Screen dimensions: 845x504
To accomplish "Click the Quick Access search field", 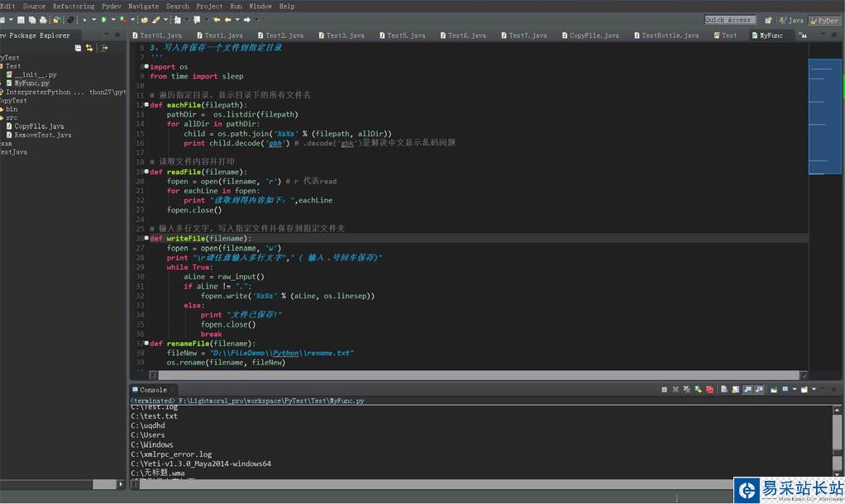I will click(x=729, y=20).
